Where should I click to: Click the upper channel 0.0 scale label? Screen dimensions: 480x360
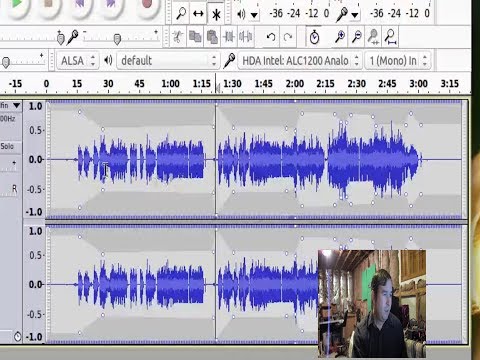coord(35,160)
